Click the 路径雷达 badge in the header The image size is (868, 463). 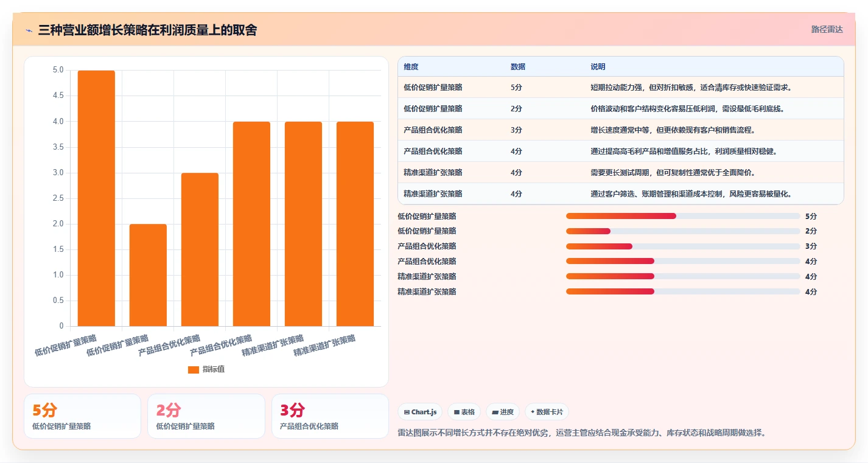827,29
